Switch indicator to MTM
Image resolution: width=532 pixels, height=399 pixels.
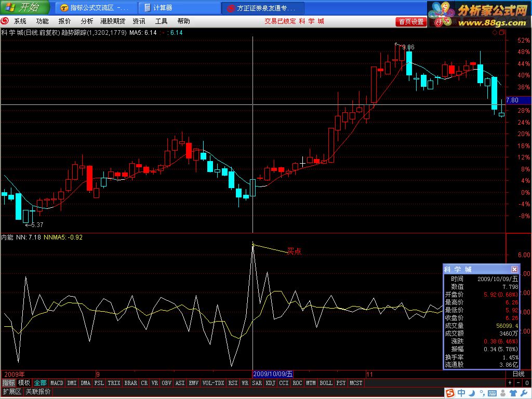click(311, 383)
